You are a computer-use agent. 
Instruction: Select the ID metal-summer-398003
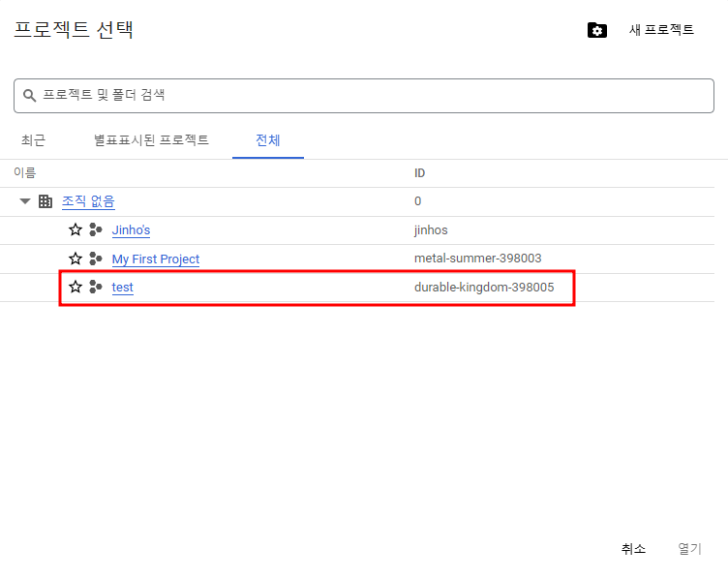[x=478, y=259]
